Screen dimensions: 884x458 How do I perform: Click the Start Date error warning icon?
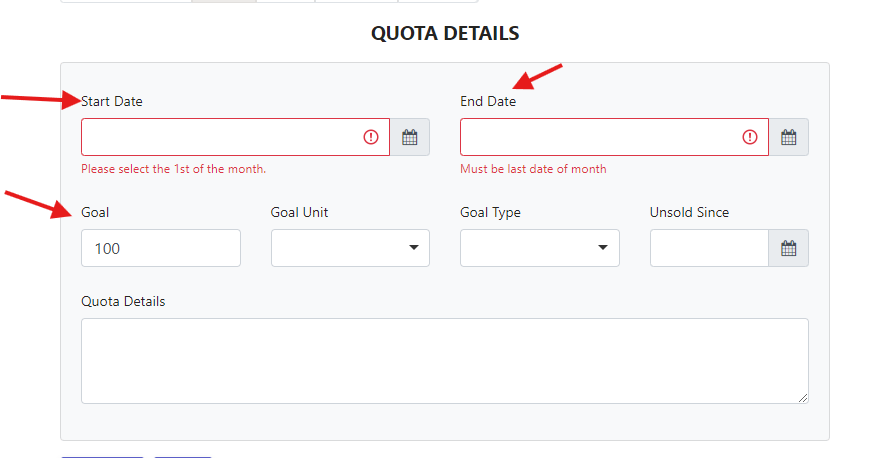tap(371, 138)
